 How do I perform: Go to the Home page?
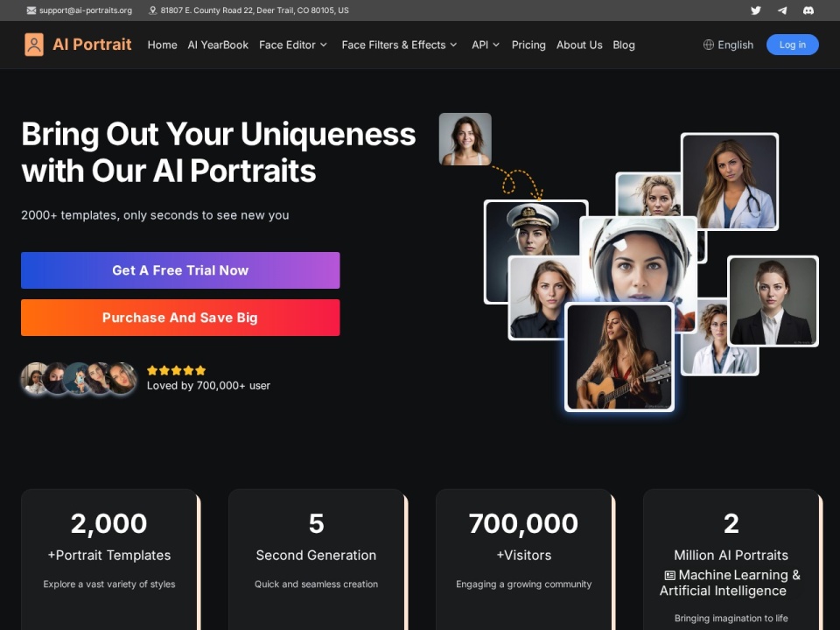[x=163, y=45]
